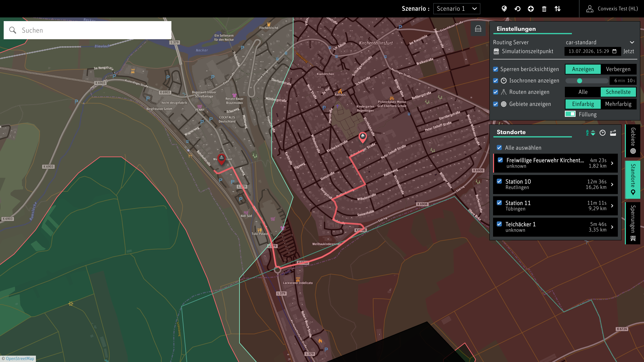Click the globe upload icon in top bar
Viewport: 644px width, 362px height.
pyautogui.click(x=504, y=9)
